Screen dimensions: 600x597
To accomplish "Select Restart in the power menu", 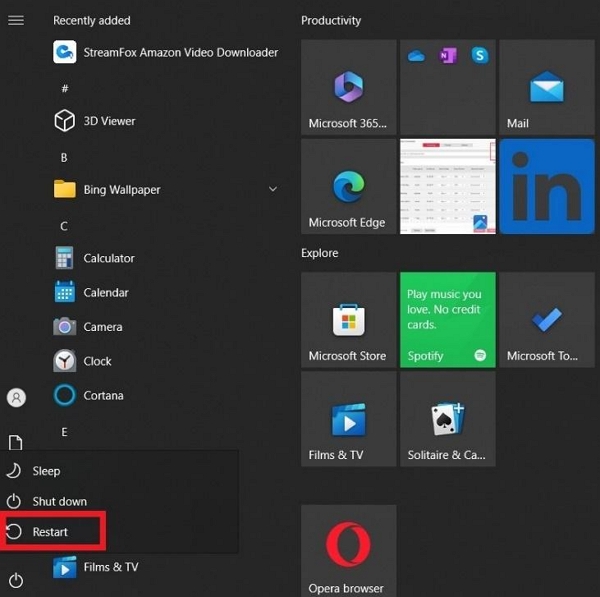I will (x=119, y=532).
